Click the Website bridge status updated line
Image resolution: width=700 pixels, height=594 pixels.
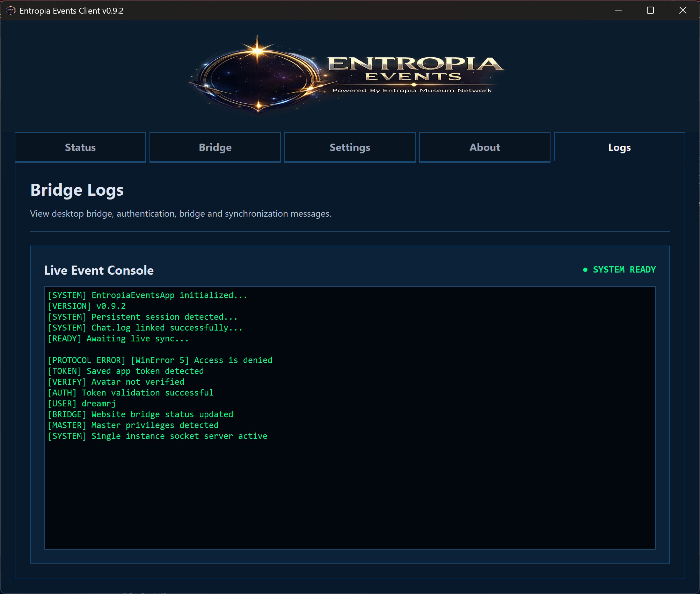(140, 414)
